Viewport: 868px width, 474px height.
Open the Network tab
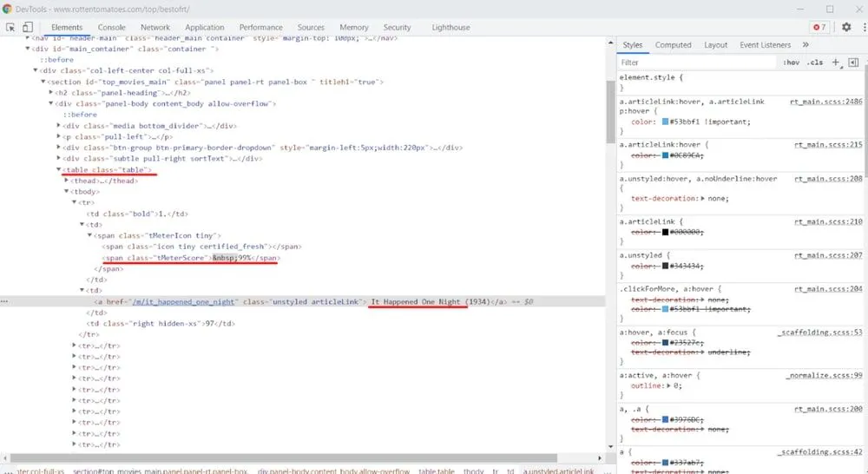(155, 27)
